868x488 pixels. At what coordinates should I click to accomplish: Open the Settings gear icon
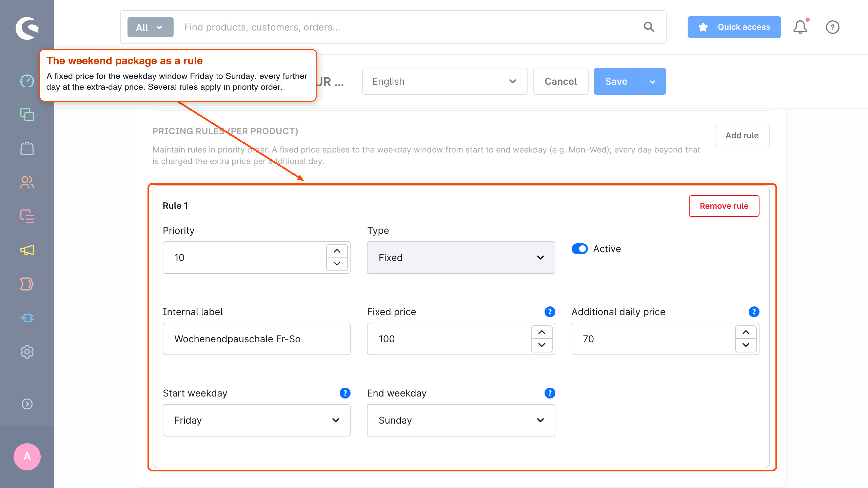click(x=27, y=352)
